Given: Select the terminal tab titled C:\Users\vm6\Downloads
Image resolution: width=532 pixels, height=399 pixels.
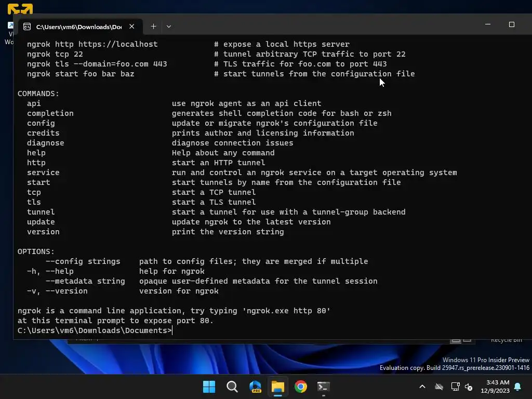Looking at the screenshot, I should point(81,27).
